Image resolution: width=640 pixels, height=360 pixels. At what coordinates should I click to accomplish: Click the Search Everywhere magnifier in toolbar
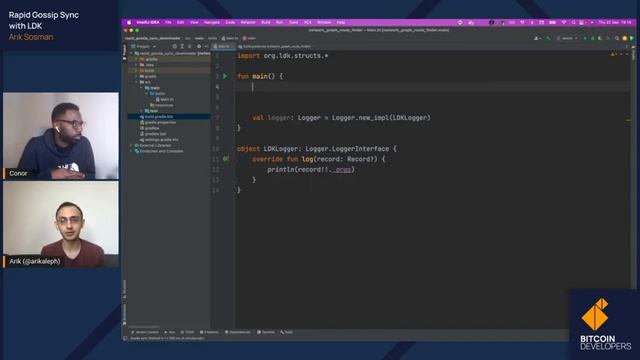pyautogui.click(x=617, y=38)
